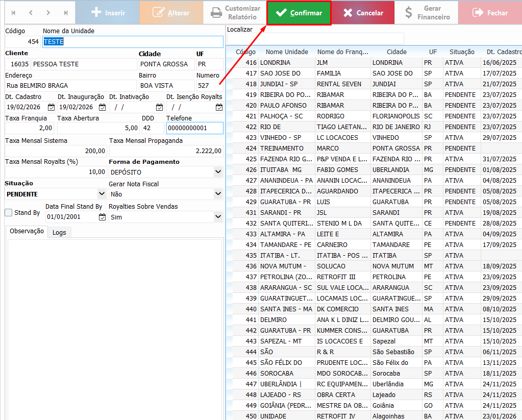The width and height of the screenshot is (522, 420).
Task: Go to the previous record arrow
Action: pos(31,13)
